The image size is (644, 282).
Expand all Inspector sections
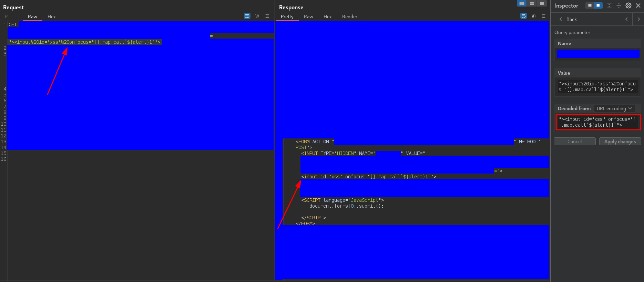609,6
